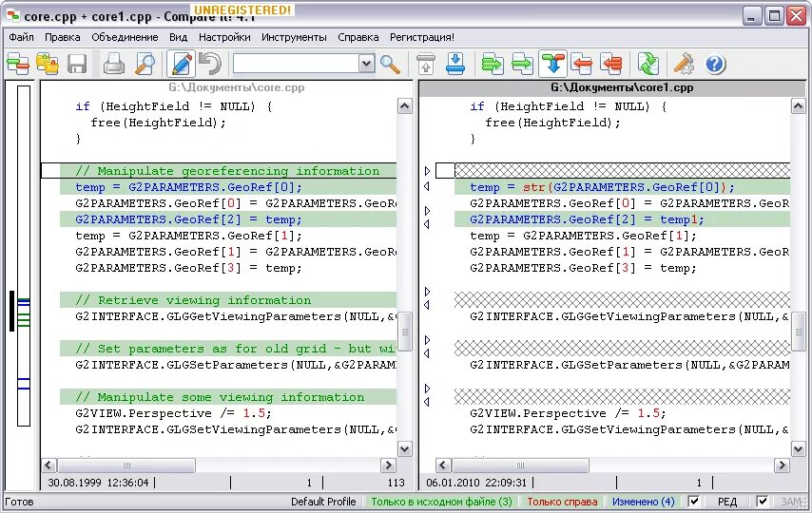Click the merge icon with the blue down arrow

pyautogui.click(x=552, y=65)
